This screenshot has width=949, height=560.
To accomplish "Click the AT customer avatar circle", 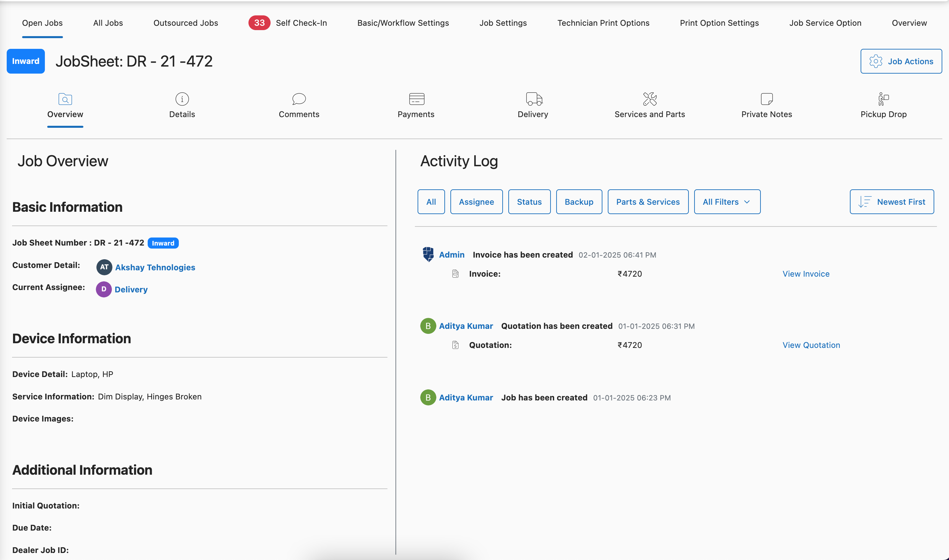I will [104, 267].
